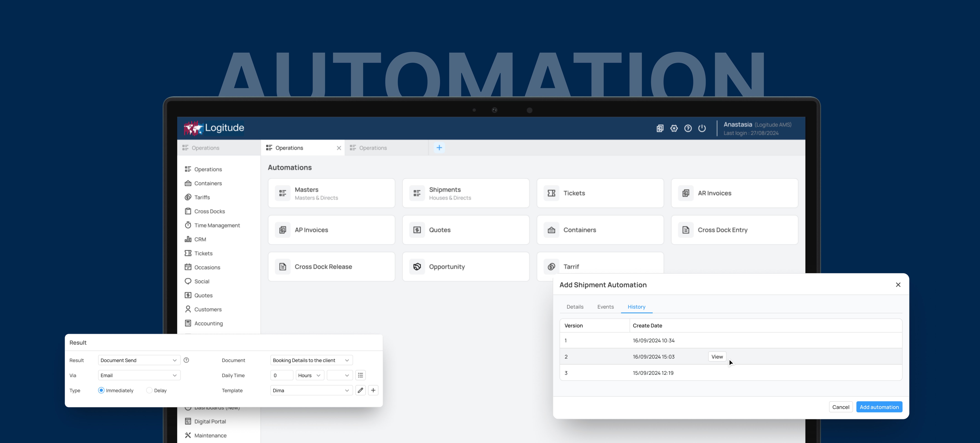This screenshot has width=980, height=443.
Task: Click the help question mark header icon
Action: coord(688,128)
